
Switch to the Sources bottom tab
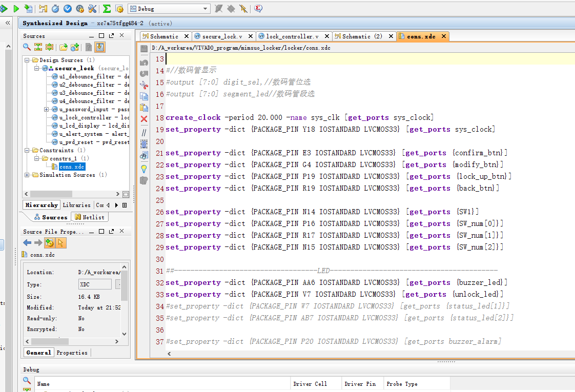coord(51,217)
